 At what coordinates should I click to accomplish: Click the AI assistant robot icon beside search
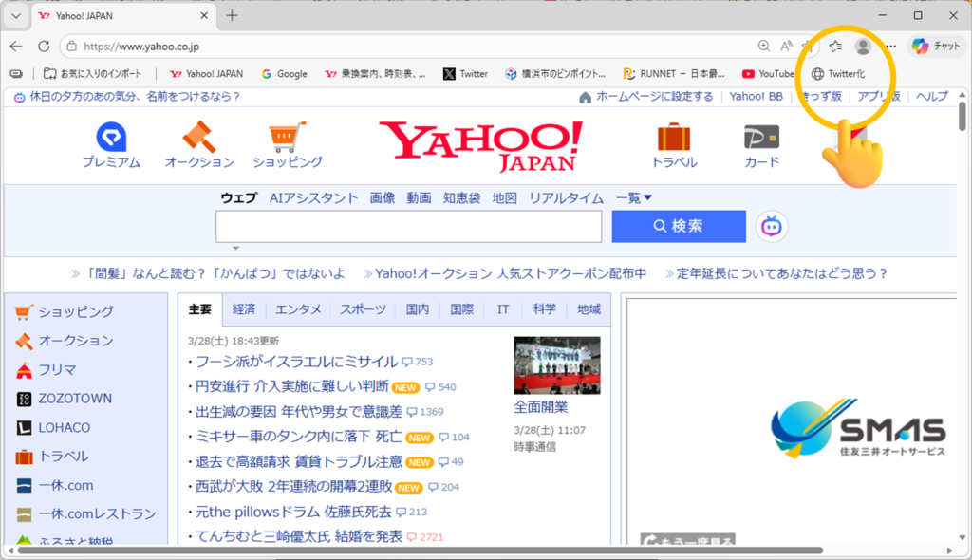[x=772, y=226]
